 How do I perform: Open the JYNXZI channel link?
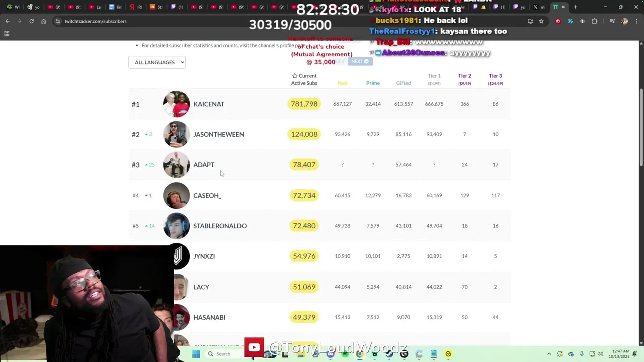204,256
